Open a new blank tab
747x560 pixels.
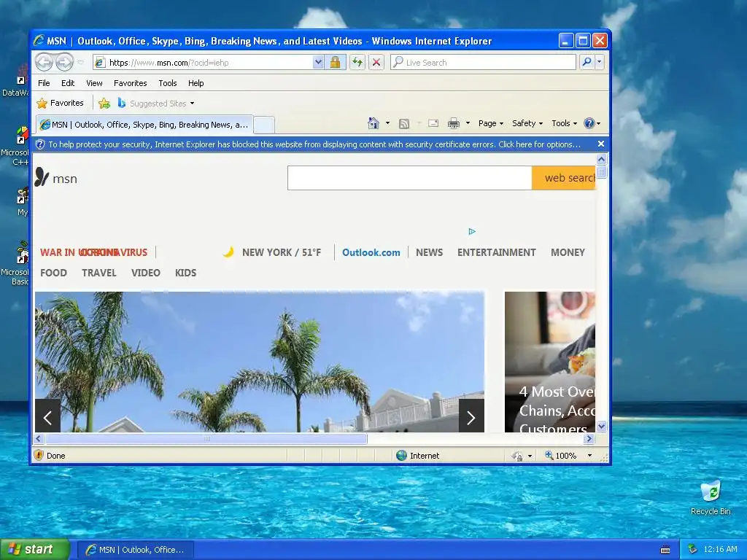[x=264, y=125]
